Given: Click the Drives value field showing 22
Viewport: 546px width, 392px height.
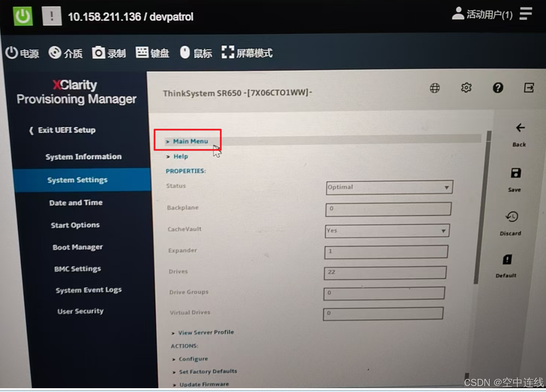Looking at the screenshot, I should 385,273.
